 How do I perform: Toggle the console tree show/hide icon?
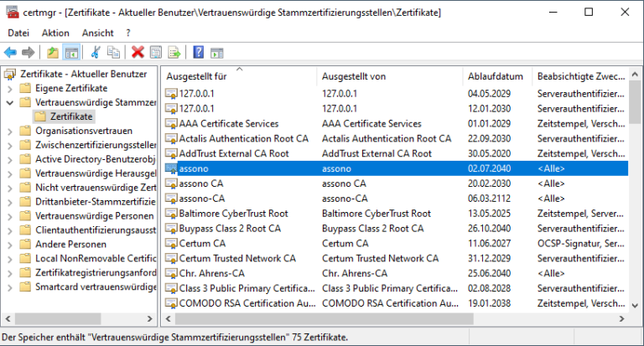tap(71, 53)
